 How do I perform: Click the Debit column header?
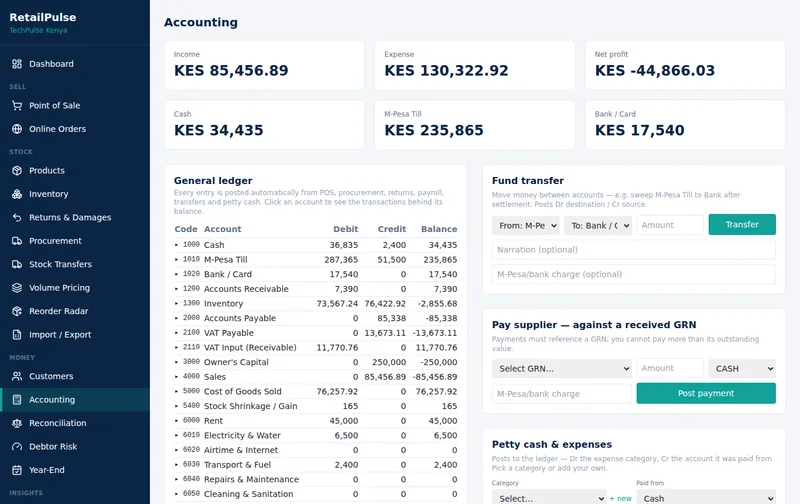(x=345, y=229)
